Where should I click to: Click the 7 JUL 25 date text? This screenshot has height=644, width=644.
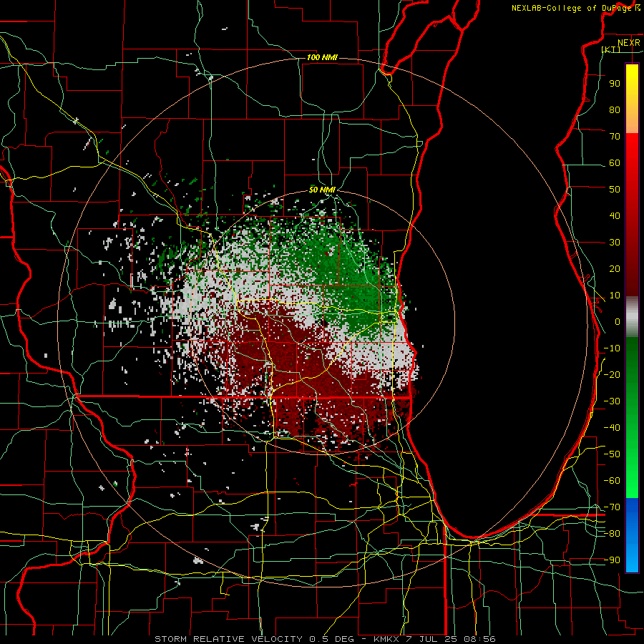[431, 639]
